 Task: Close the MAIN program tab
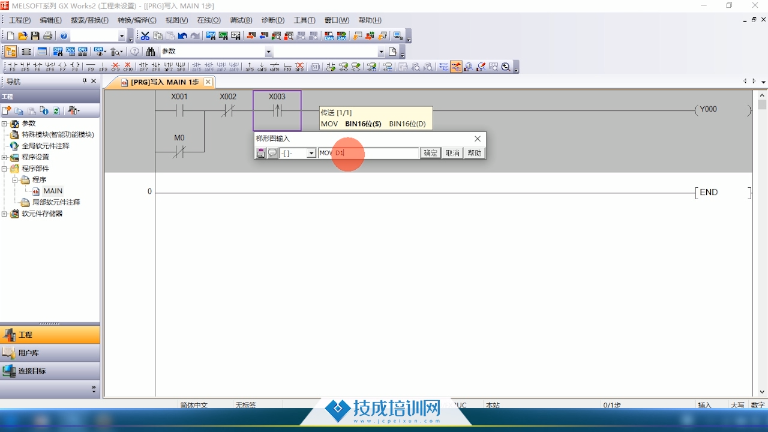208,82
